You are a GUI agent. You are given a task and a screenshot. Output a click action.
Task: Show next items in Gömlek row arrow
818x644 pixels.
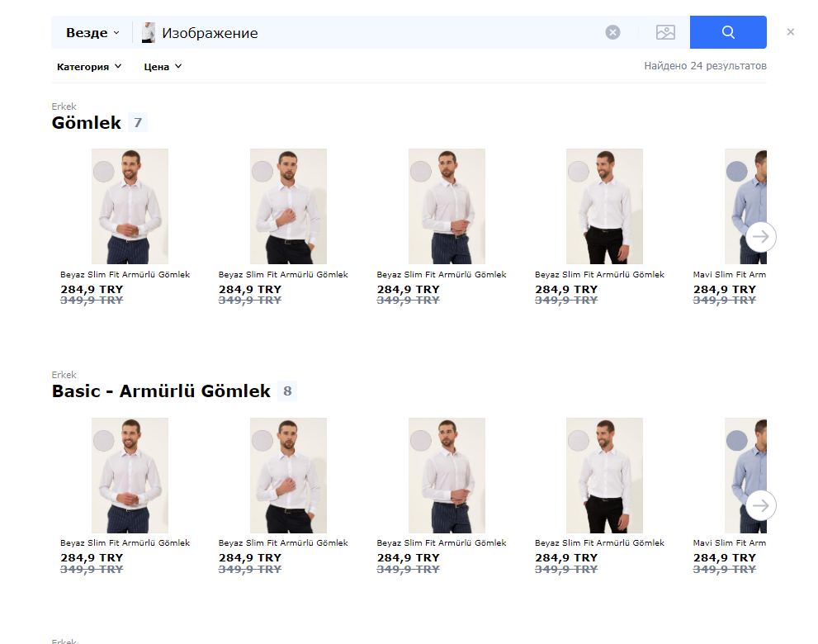pos(760,237)
